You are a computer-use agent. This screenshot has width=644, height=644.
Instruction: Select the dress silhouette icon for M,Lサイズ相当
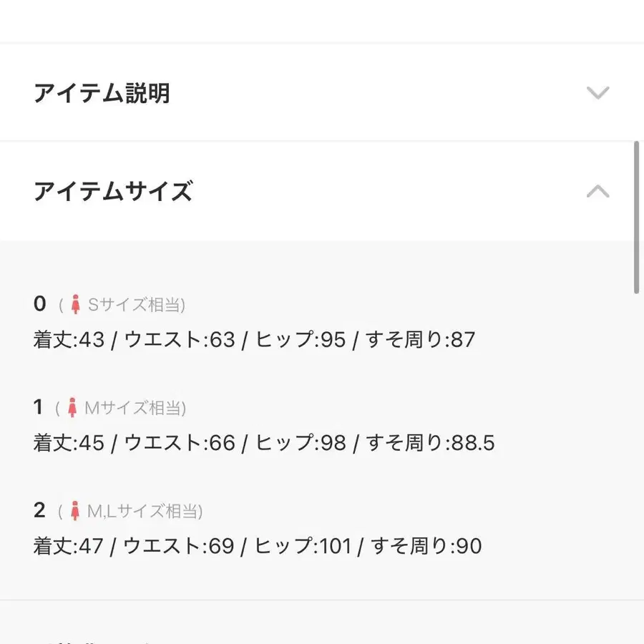tap(77, 510)
